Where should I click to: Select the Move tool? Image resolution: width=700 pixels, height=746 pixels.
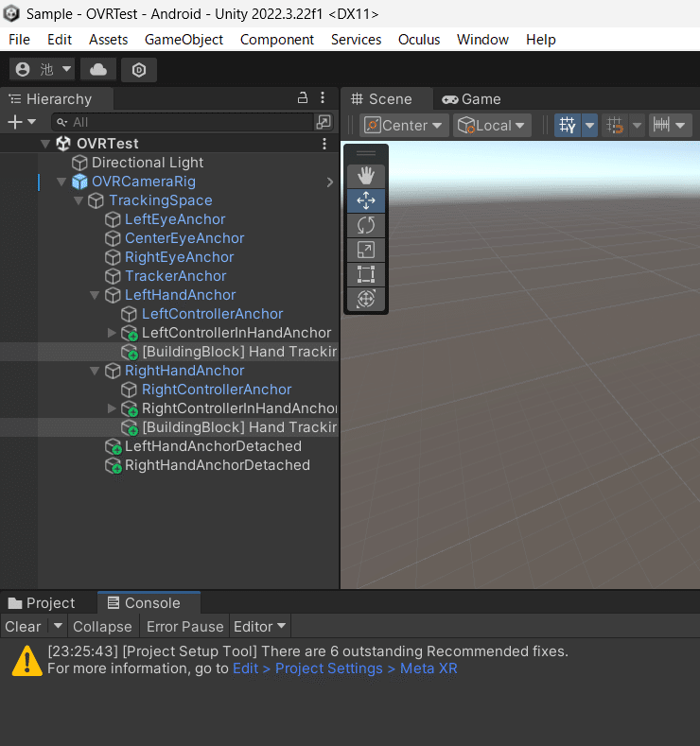[365, 200]
